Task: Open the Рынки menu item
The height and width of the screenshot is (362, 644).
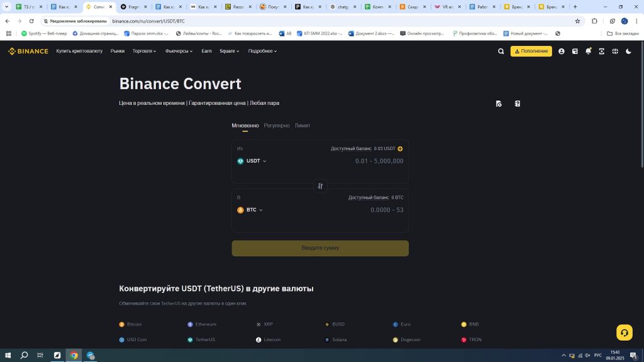Action: tap(118, 52)
